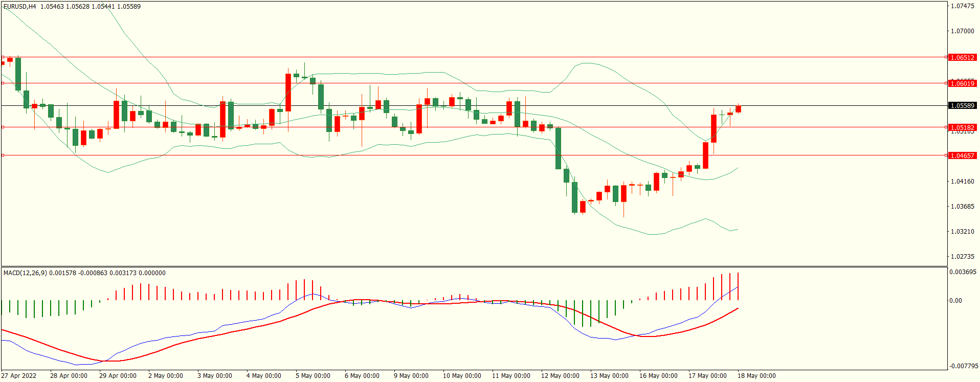
Task: Click the latest red candle at current price
Action: (738, 109)
